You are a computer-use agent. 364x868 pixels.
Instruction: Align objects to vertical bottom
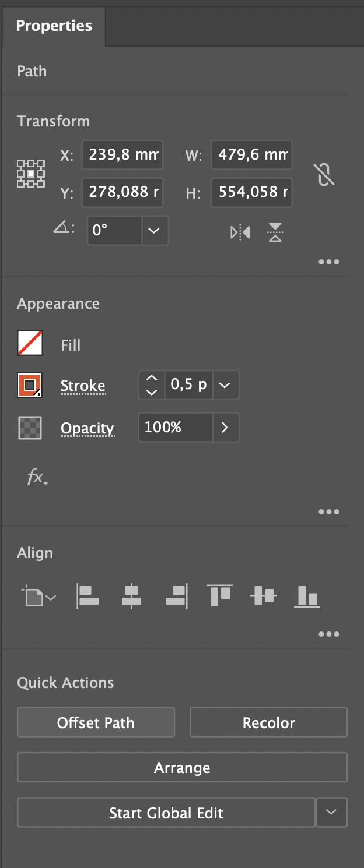307,597
